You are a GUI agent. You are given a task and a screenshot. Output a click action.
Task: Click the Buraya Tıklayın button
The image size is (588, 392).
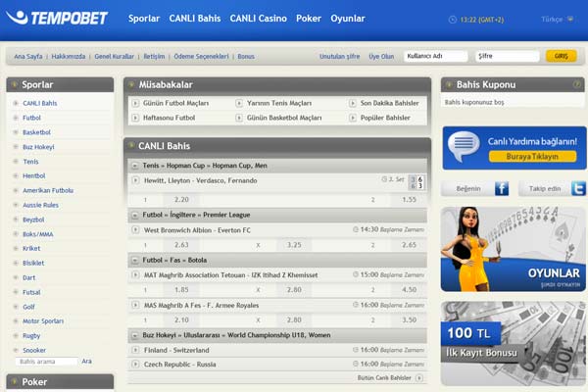[532, 157]
